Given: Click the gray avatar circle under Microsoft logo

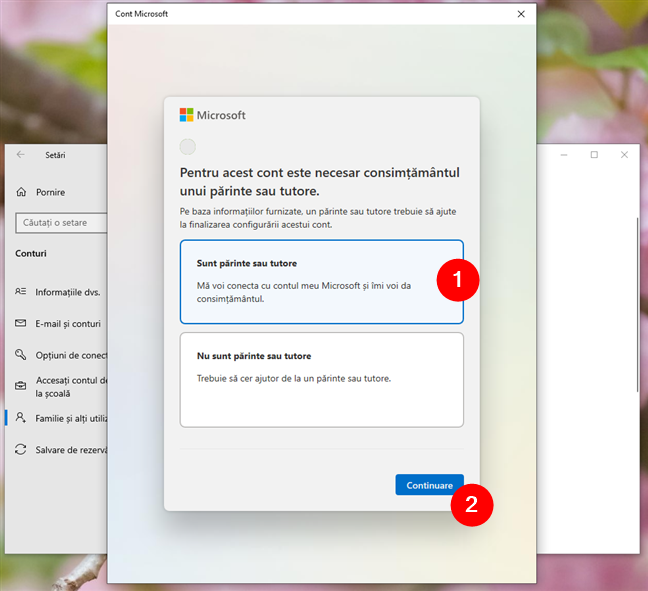Looking at the screenshot, I should pos(188,147).
